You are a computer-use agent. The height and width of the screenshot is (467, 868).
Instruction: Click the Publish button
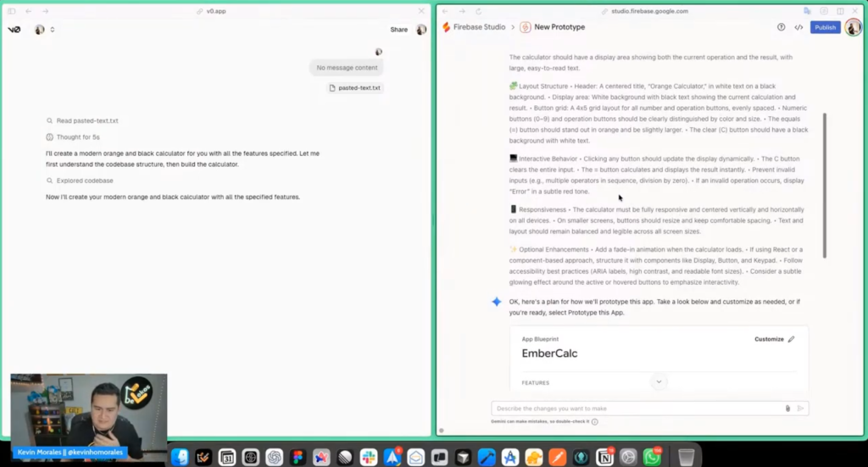coord(825,27)
